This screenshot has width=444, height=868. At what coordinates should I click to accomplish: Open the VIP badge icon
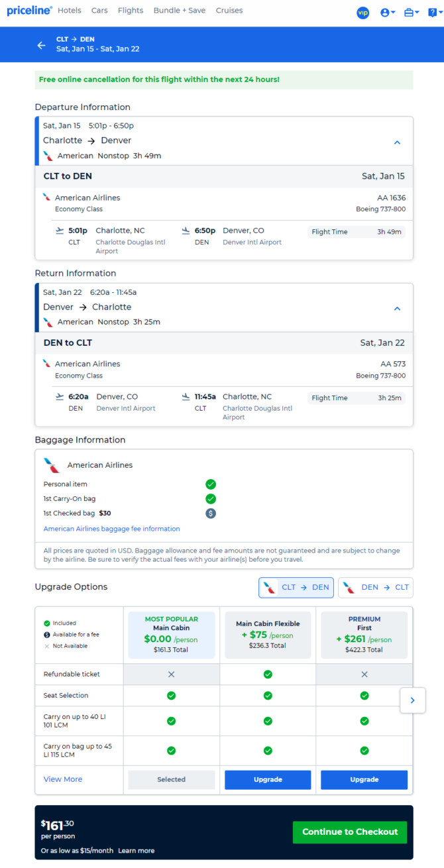pos(363,13)
